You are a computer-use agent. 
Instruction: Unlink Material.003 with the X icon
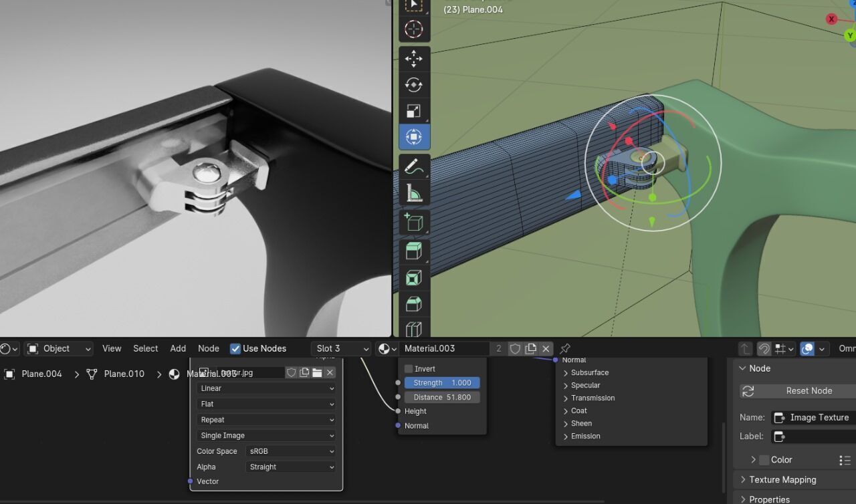coord(546,348)
